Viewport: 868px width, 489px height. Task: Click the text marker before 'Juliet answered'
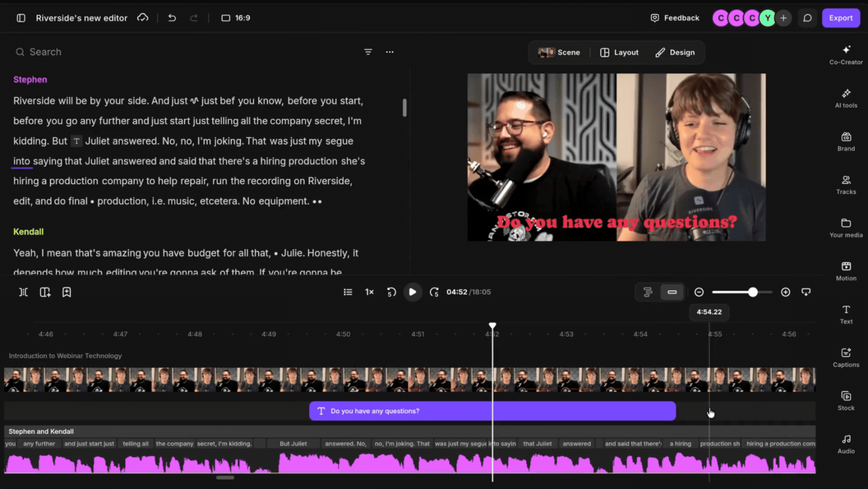click(76, 141)
